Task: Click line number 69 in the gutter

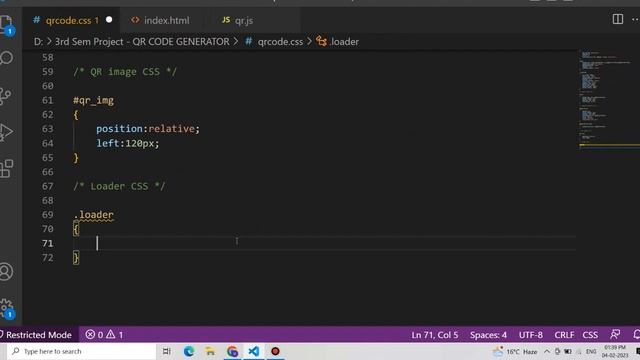Action: pos(48,215)
